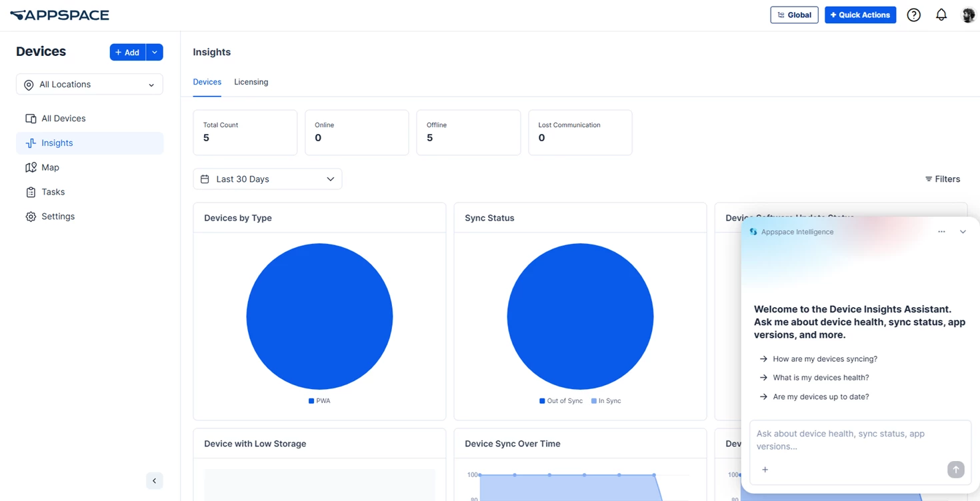Open Quick Actions
This screenshot has width=980, height=501.
coord(860,15)
